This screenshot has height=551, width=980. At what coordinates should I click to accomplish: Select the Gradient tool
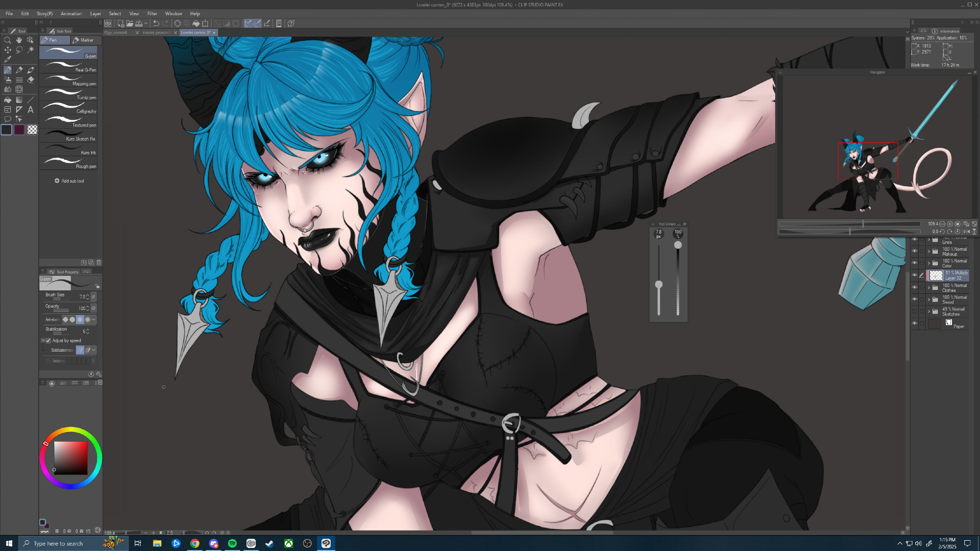(19, 100)
